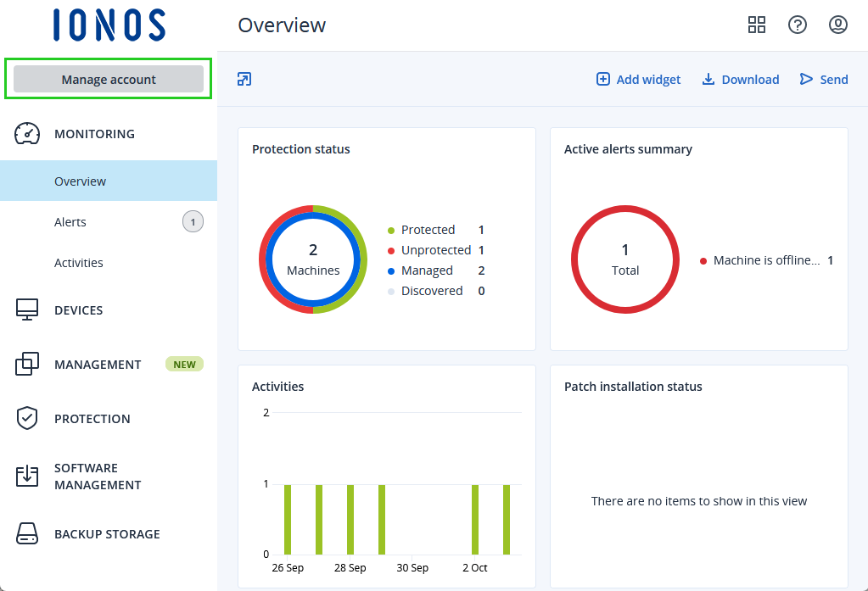Collapse the Monitoring section
This screenshot has width=868, height=591.
pyautogui.click(x=94, y=134)
